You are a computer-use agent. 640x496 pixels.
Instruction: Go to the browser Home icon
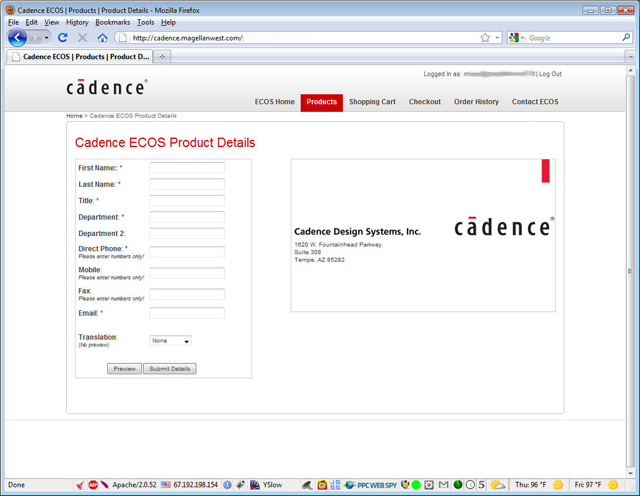point(102,38)
